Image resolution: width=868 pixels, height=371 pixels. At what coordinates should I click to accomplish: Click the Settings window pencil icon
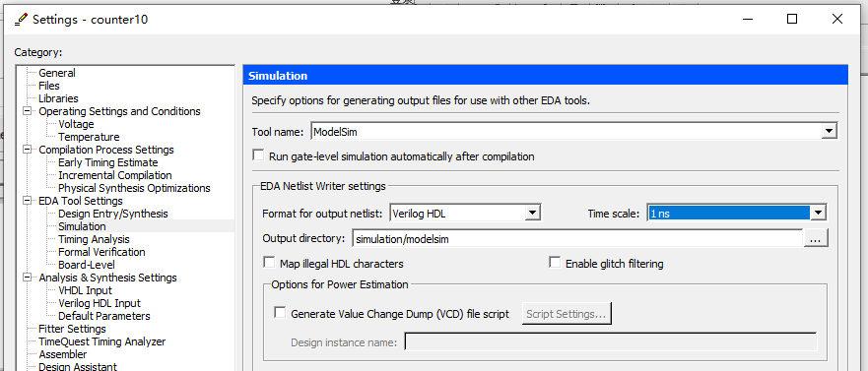point(21,20)
